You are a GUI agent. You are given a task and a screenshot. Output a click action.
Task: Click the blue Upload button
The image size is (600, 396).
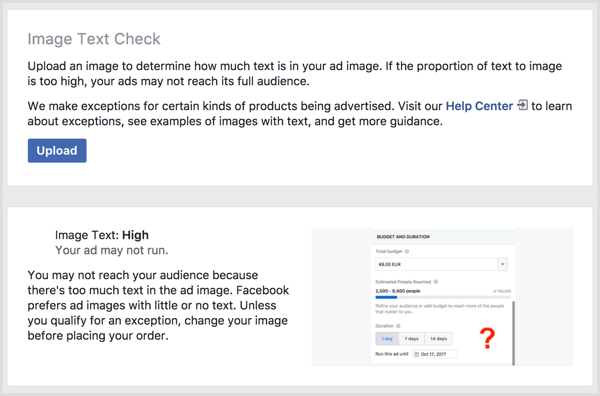coord(57,151)
